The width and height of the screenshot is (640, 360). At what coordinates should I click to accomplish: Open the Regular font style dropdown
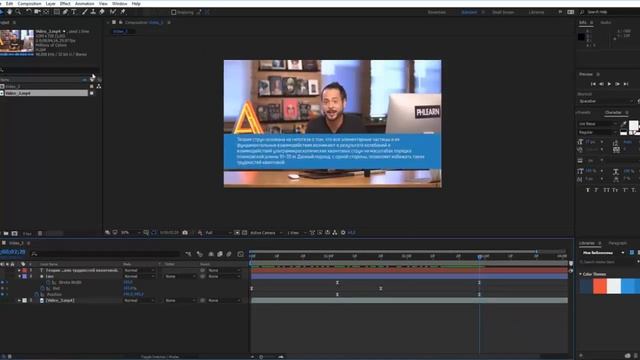(x=598, y=132)
